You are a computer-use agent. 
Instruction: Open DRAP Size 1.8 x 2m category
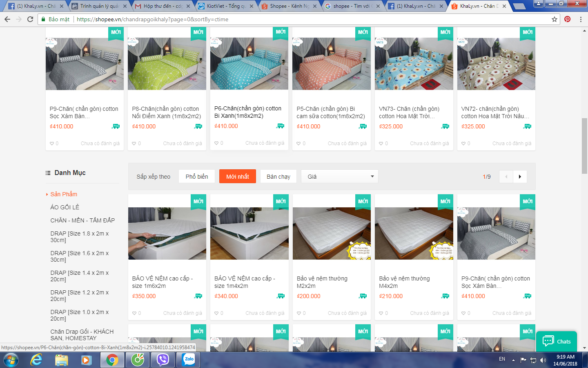[x=80, y=237]
